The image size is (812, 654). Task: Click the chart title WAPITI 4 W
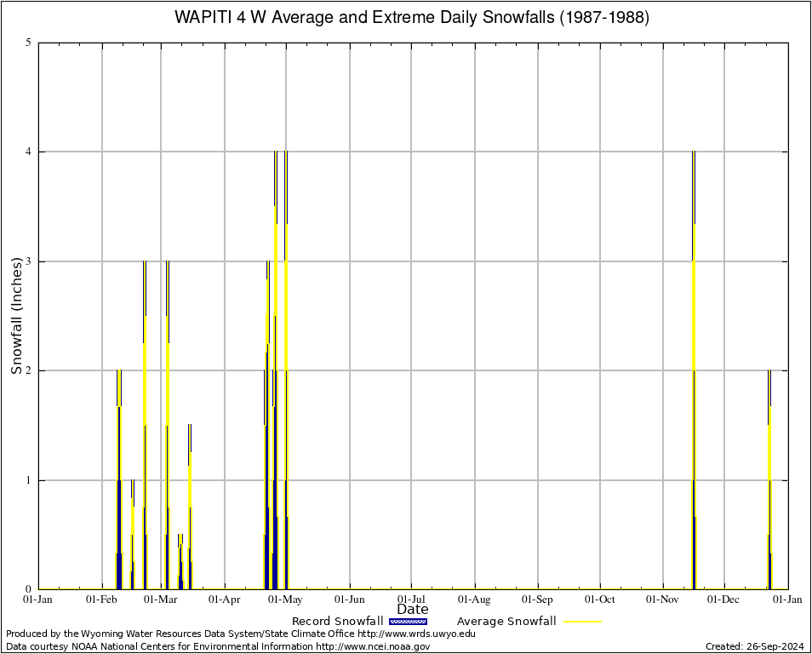pyautogui.click(x=411, y=17)
